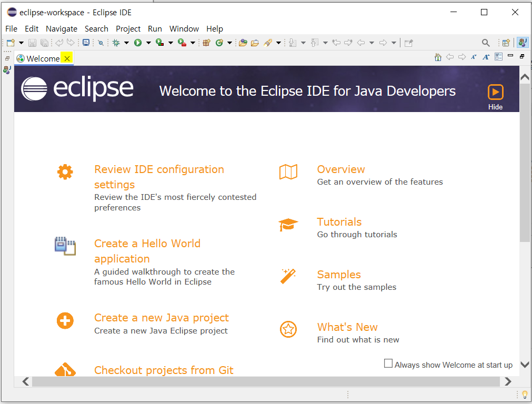Open the Project menu

pyautogui.click(x=128, y=29)
